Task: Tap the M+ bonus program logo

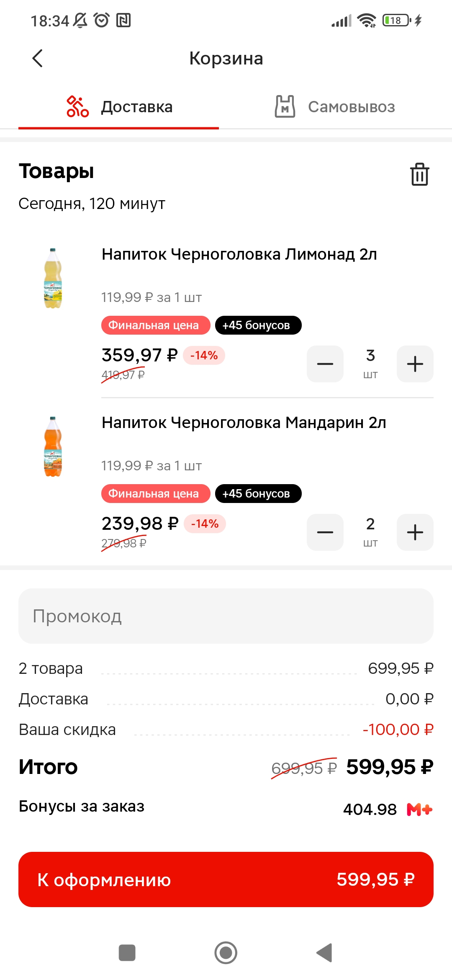Action: click(419, 810)
